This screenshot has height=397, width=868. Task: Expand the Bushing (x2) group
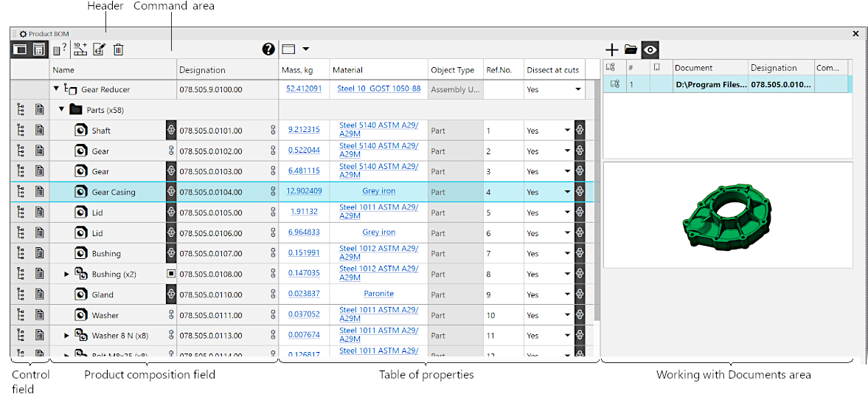point(66,274)
